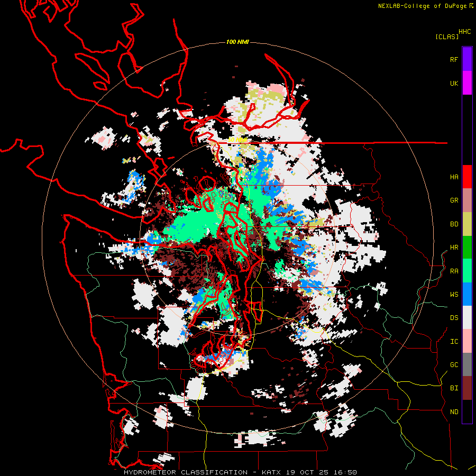This screenshot has width=476, height=476.
Task: Click the RF legend label text
Action: [454, 59]
